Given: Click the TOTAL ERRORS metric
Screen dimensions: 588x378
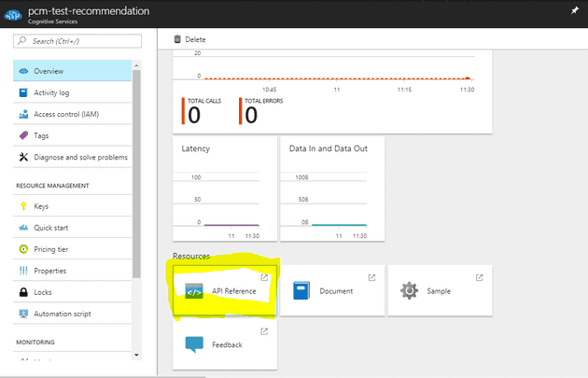Looking at the screenshot, I should point(261,111).
